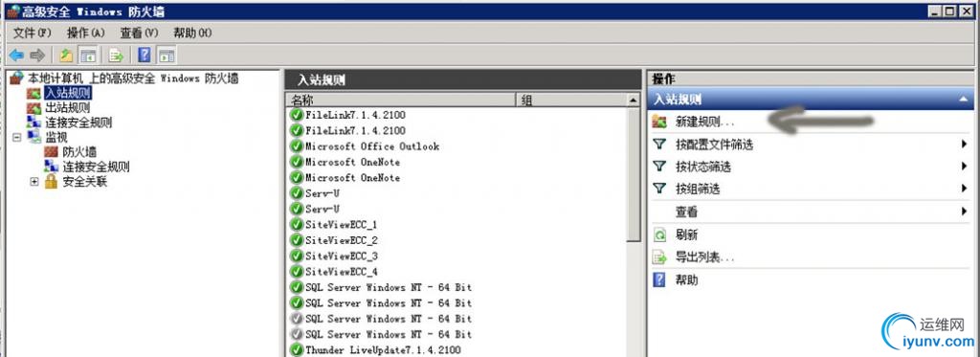Viewport: 980px width, 357px height.
Task: Click green check icon of SiteViewECC_4
Action: [297, 272]
